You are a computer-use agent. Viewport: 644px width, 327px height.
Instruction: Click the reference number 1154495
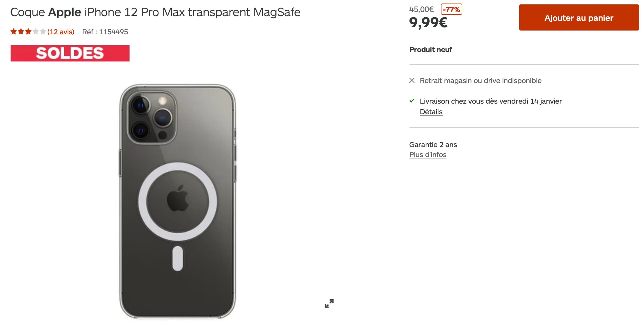coord(113,32)
